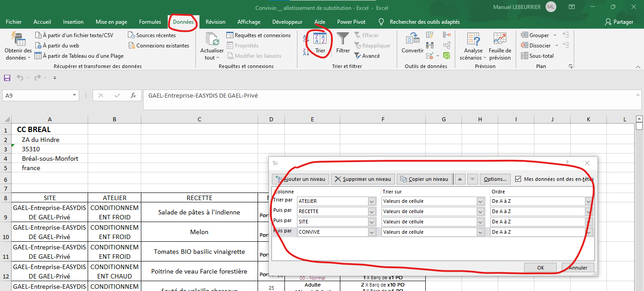
Task: Expand the Name Box dropdown arrow
Action: pos(75,95)
